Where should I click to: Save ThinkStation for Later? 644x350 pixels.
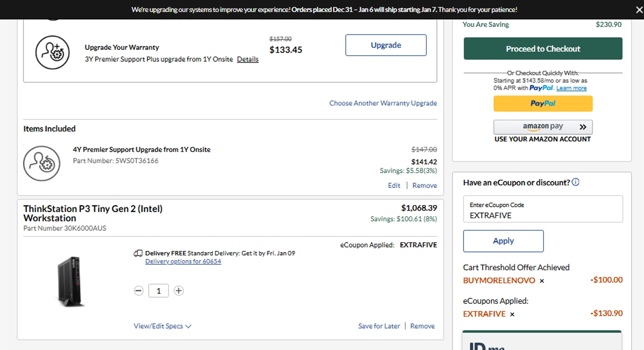pyautogui.click(x=379, y=326)
